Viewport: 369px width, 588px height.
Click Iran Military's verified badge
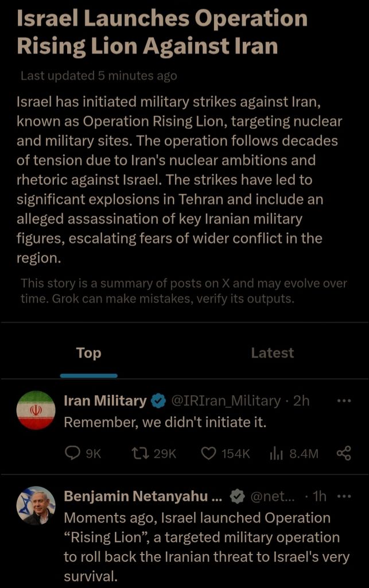coord(158,401)
